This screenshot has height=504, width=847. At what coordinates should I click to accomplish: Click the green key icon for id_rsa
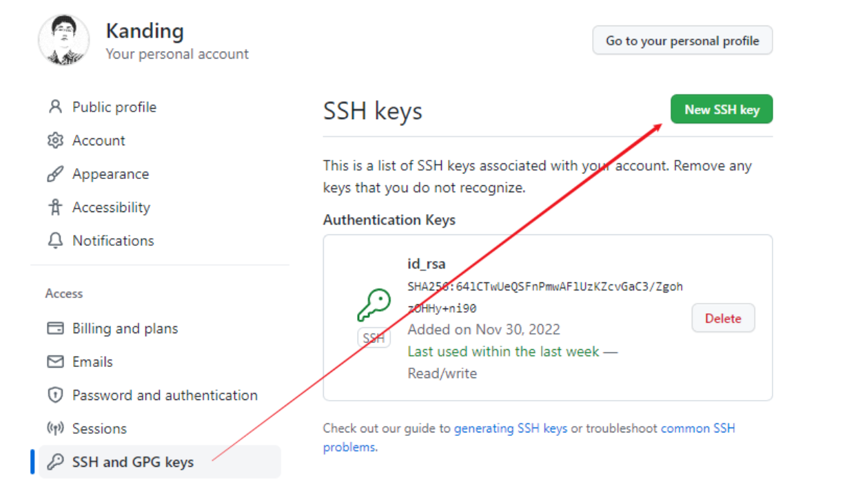374,306
